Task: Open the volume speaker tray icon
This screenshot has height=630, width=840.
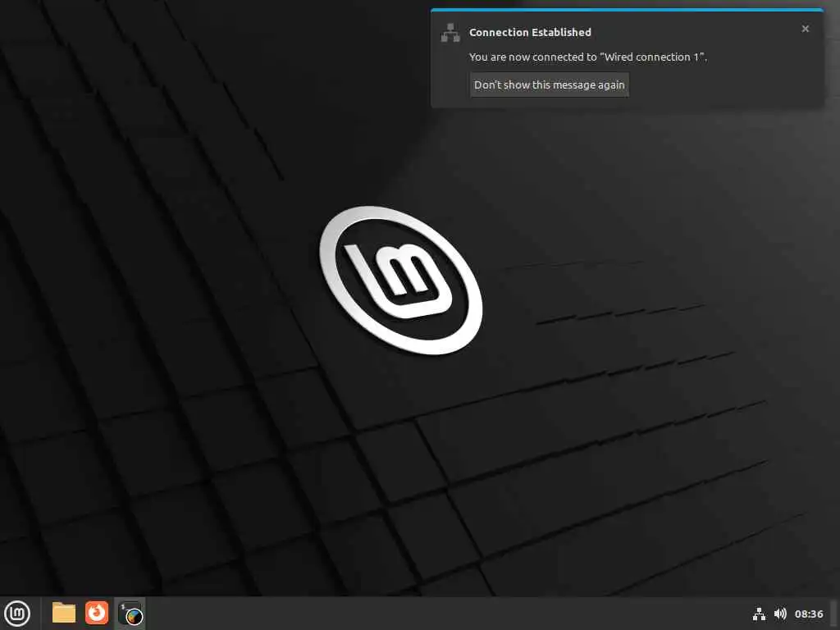Action: 781,614
